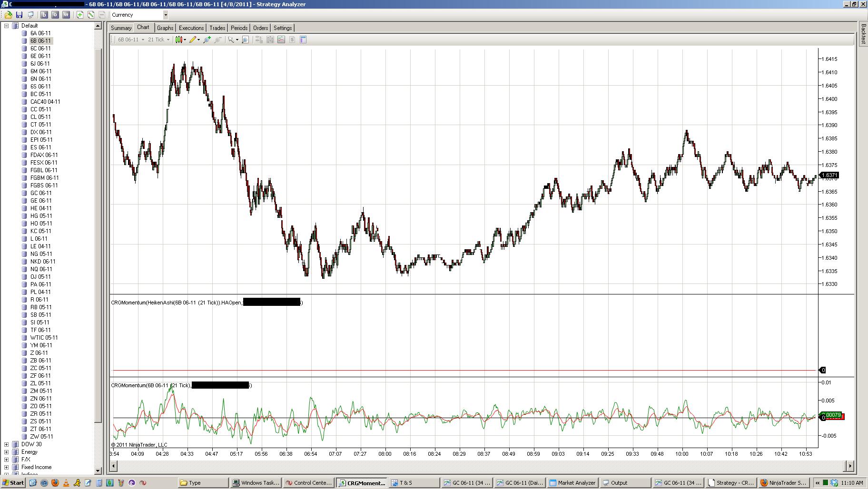Click the blue floppy disk save icon

point(20,15)
